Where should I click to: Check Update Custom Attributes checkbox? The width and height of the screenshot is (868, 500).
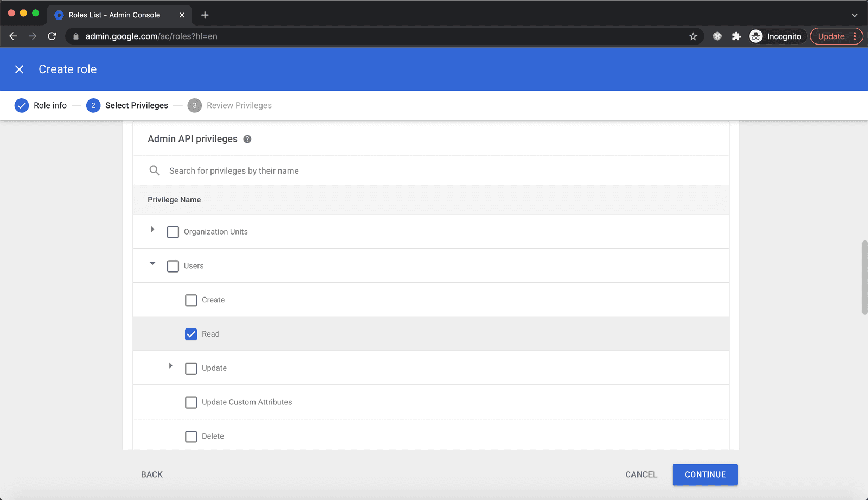click(x=191, y=403)
